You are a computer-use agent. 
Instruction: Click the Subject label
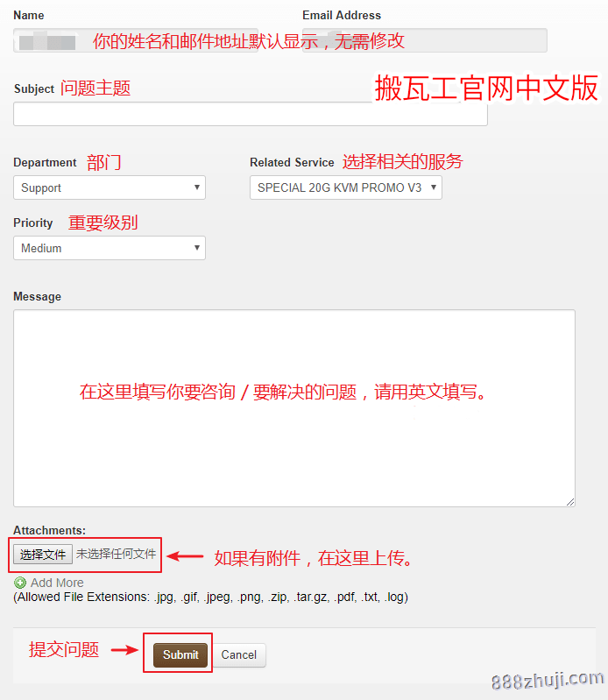click(x=34, y=88)
